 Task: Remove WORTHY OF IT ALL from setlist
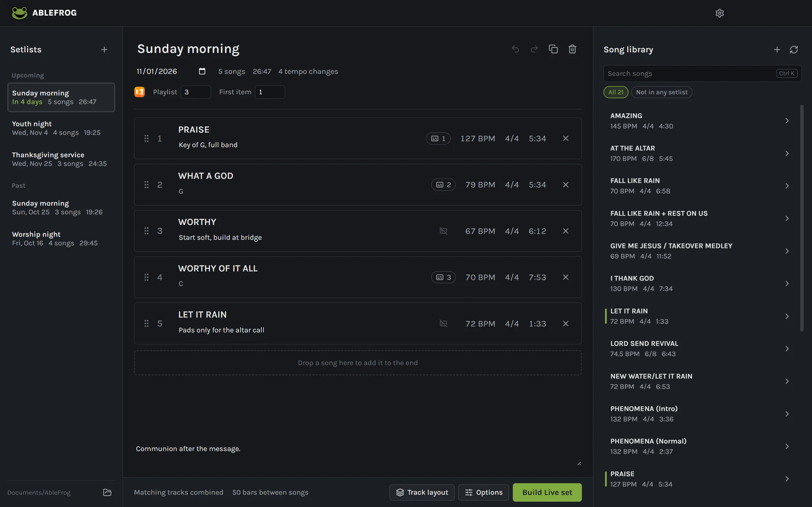point(566,277)
